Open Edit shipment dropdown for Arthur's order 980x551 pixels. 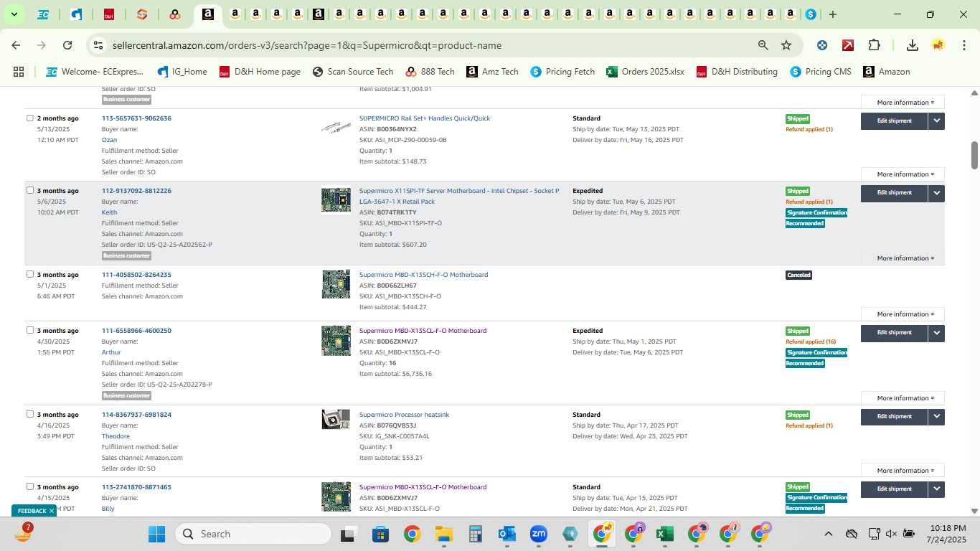(x=936, y=333)
